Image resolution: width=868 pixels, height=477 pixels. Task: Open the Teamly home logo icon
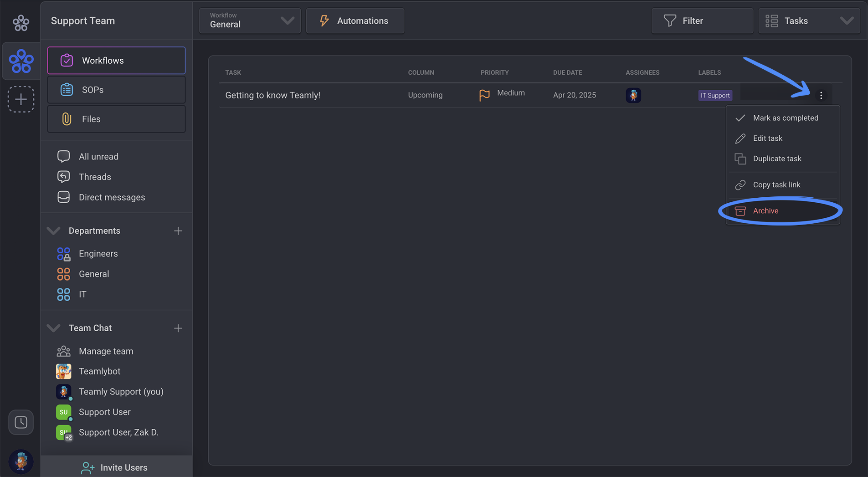(x=21, y=22)
